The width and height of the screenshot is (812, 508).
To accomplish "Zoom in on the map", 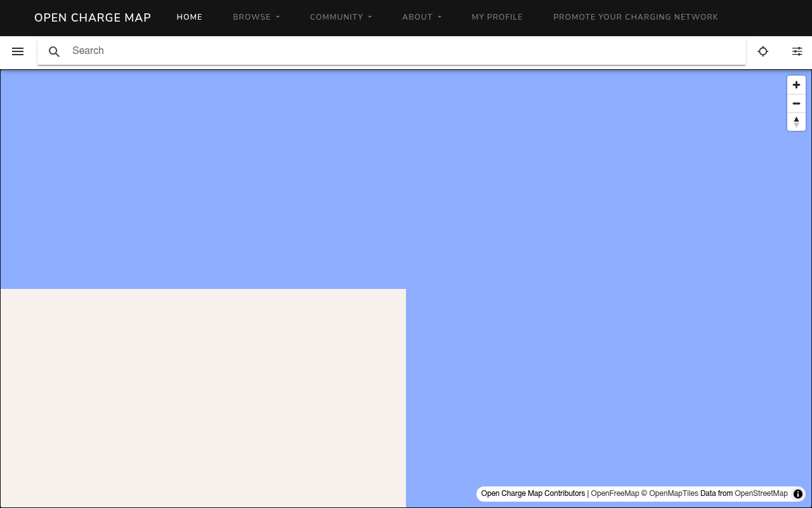I will [797, 85].
